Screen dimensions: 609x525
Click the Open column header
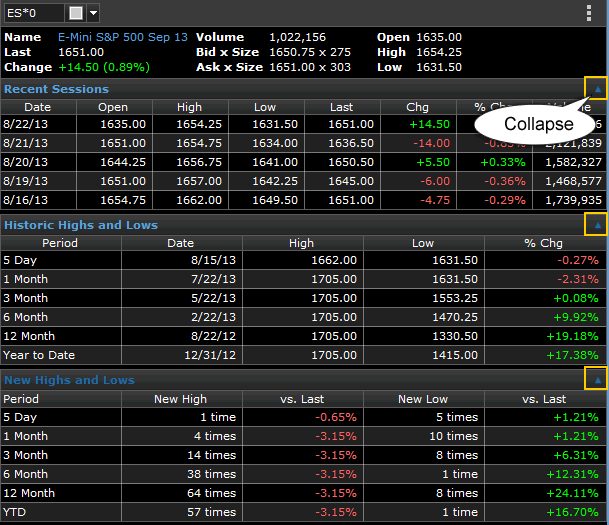coord(113,107)
